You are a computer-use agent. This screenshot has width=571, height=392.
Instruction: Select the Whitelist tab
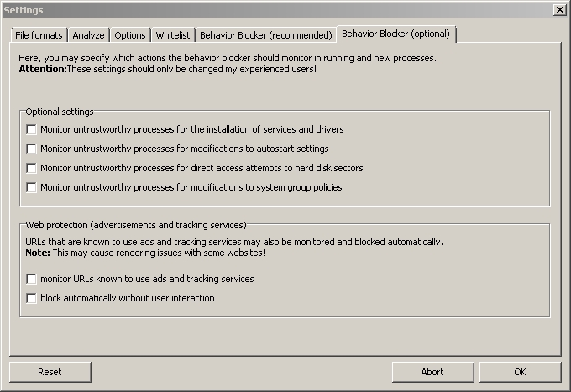click(x=174, y=35)
